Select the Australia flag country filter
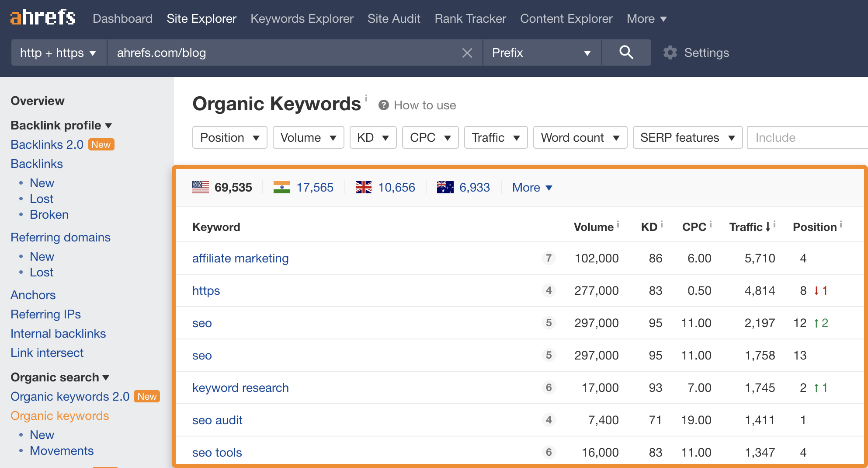The height and width of the screenshot is (468, 868). 445,187
